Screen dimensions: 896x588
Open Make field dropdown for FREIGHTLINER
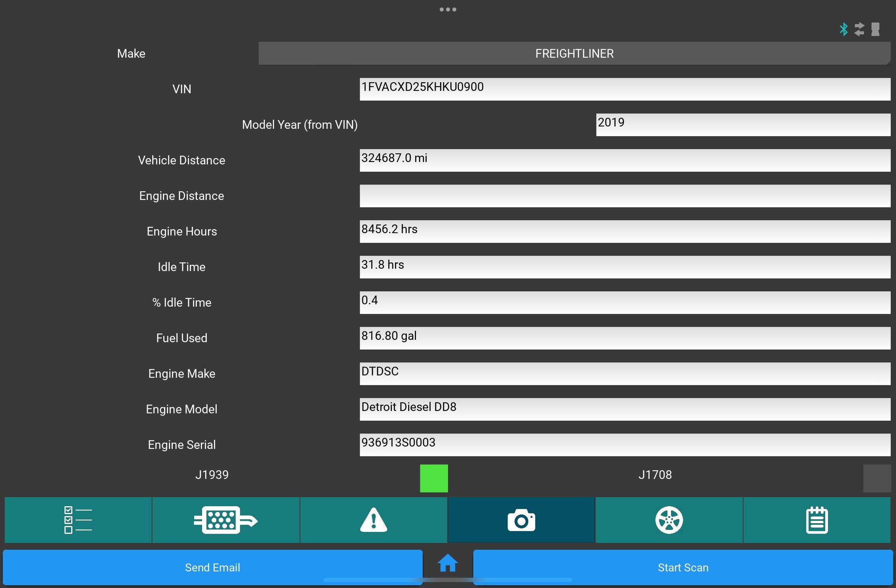tap(575, 54)
